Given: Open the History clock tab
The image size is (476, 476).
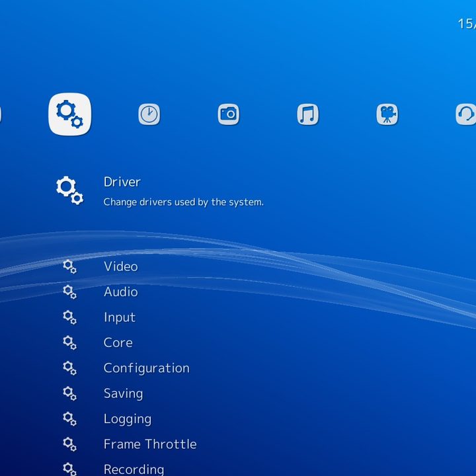Looking at the screenshot, I should click(149, 114).
